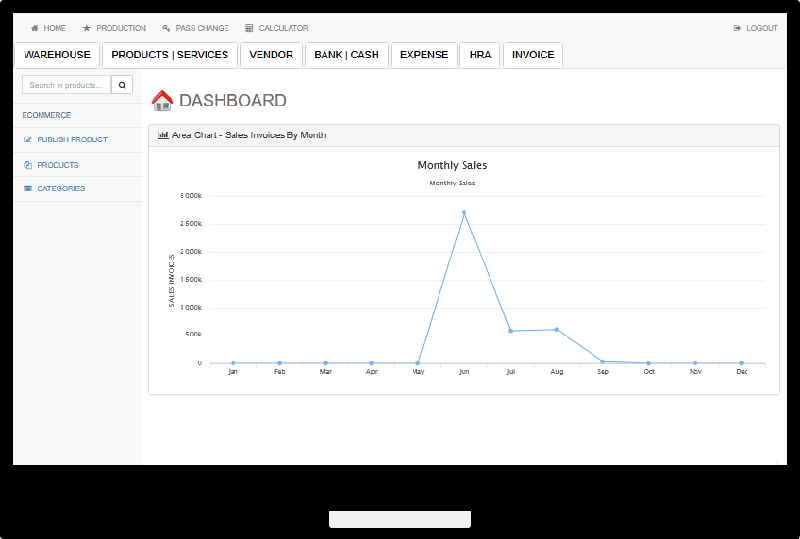Screen dimensions: 800x539
Task: Switch to the Invoice tab
Action: [x=533, y=55]
